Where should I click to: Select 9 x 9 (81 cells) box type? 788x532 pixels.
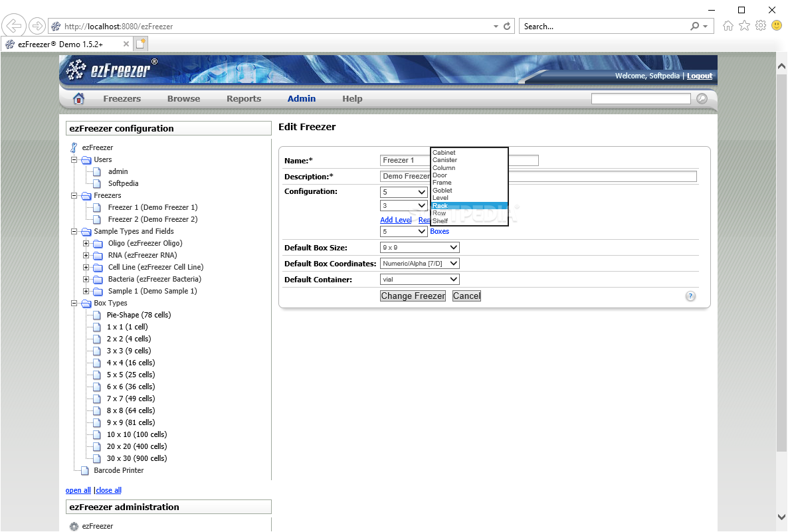coord(131,423)
